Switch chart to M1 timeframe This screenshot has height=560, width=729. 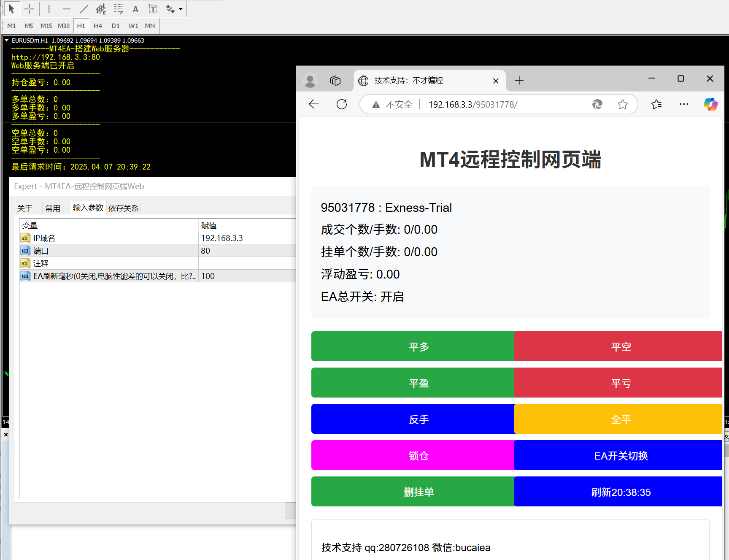[12, 26]
